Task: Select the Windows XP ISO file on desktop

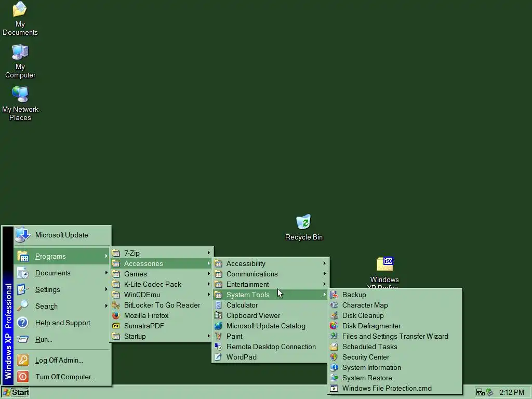Action: pos(384,264)
